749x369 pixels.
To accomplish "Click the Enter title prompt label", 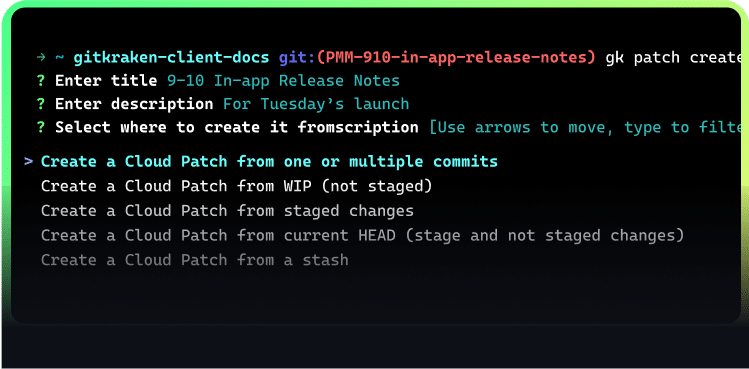I will [x=106, y=81].
